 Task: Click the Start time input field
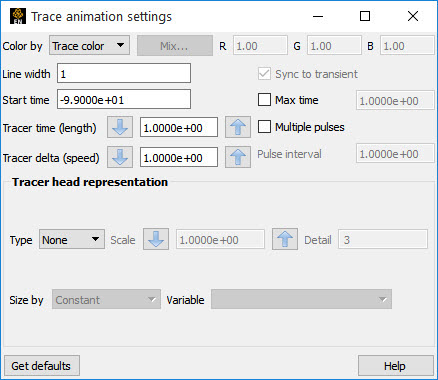124,99
